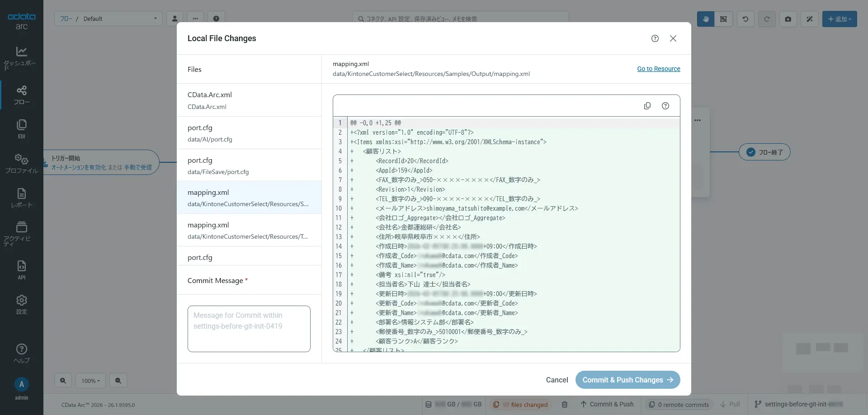Select the mapping.xml file under KintoneCustomerSelect Samples
The image size is (868, 415).
(249, 197)
